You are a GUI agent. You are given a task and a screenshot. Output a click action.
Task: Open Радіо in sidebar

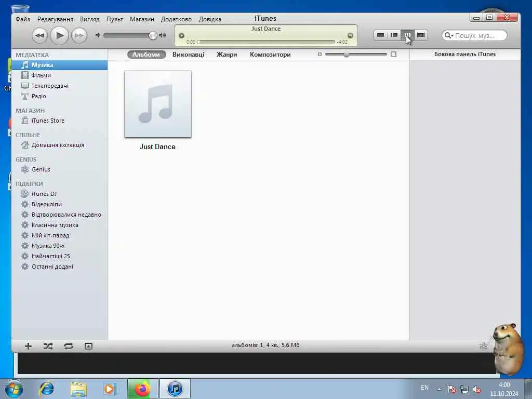[60, 96]
